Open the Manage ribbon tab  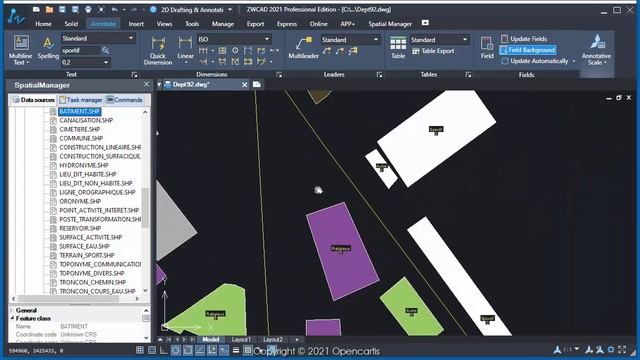(x=222, y=24)
